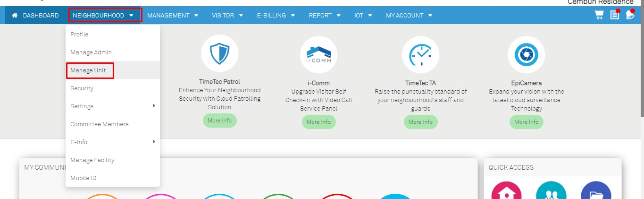Screen dimensions: 644x199
Task: Open the My Account dropdown menu
Action: point(409,15)
